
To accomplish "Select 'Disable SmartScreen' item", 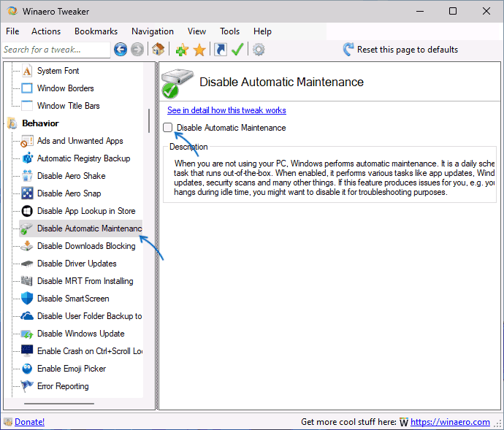I will pos(73,299).
